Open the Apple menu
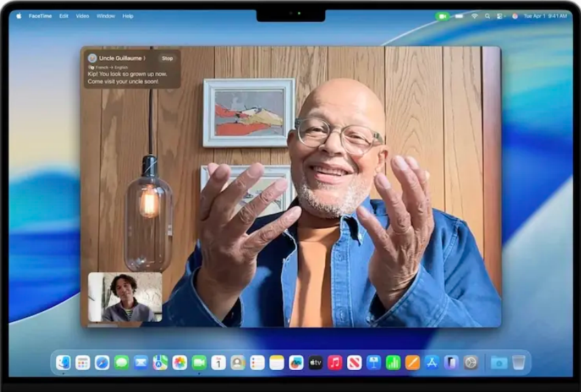 (x=19, y=16)
